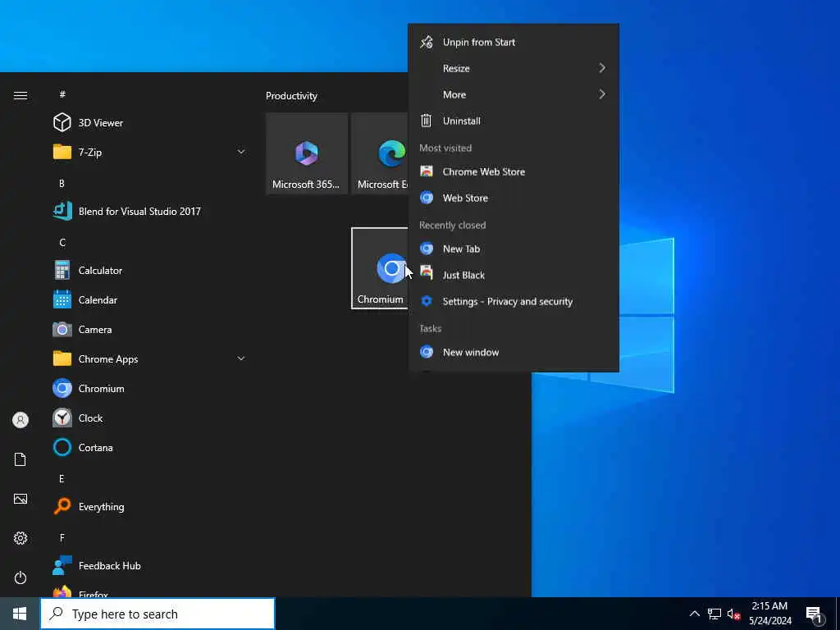Open the Calculator app

coord(150,270)
